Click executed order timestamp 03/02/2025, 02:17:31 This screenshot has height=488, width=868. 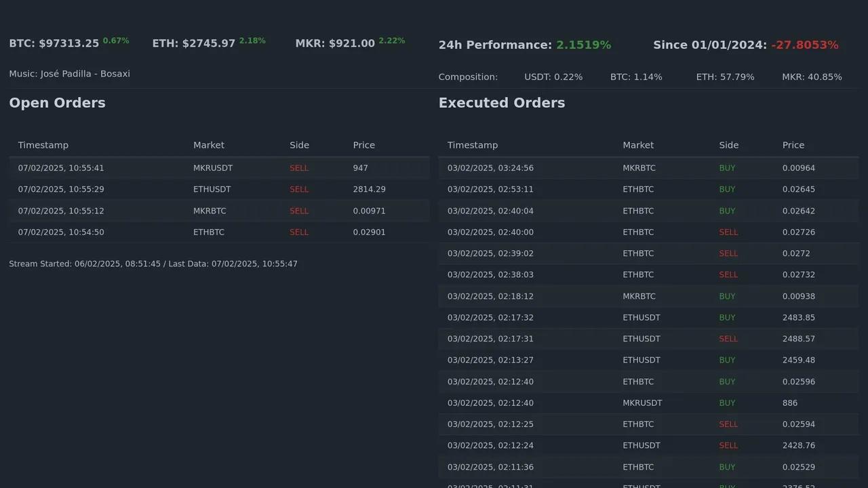click(490, 339)
